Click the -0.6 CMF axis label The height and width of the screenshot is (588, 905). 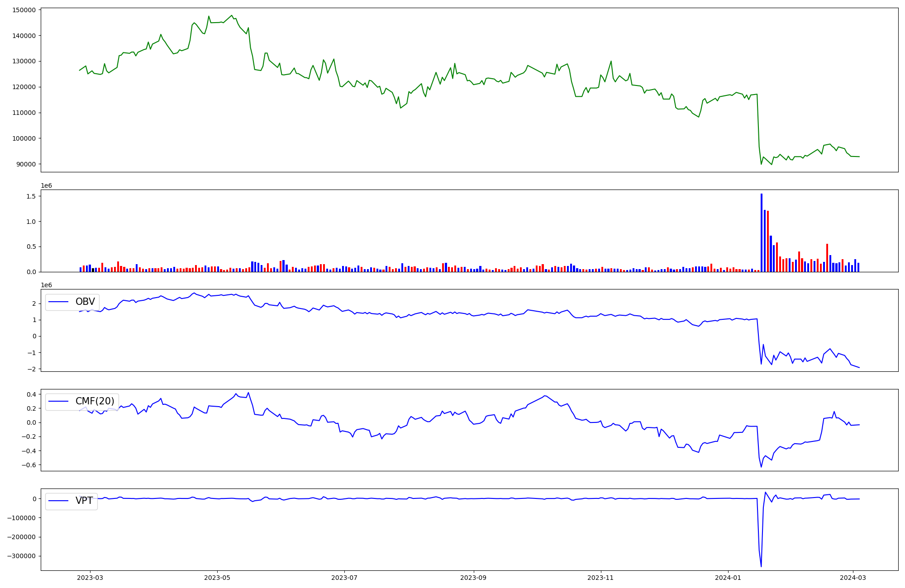coord(29,465)
